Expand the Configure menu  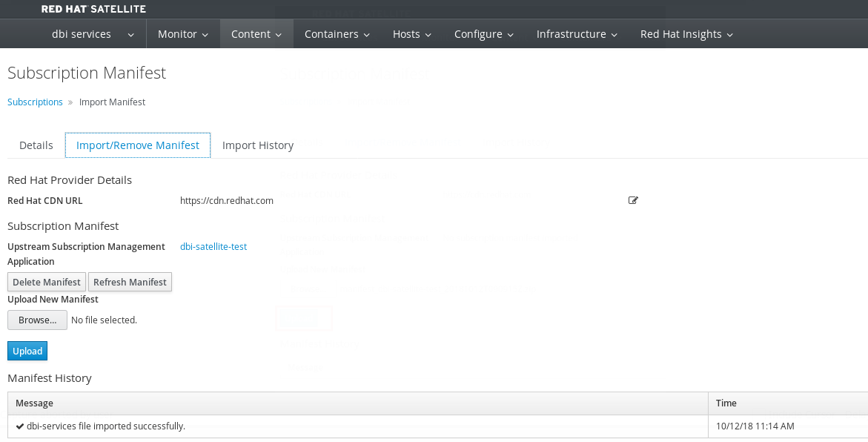(x=484, y=34)
